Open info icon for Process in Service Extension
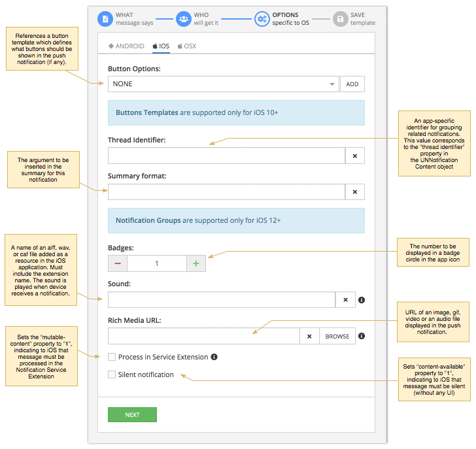The image size is (476, 449). tap(214, 357)
